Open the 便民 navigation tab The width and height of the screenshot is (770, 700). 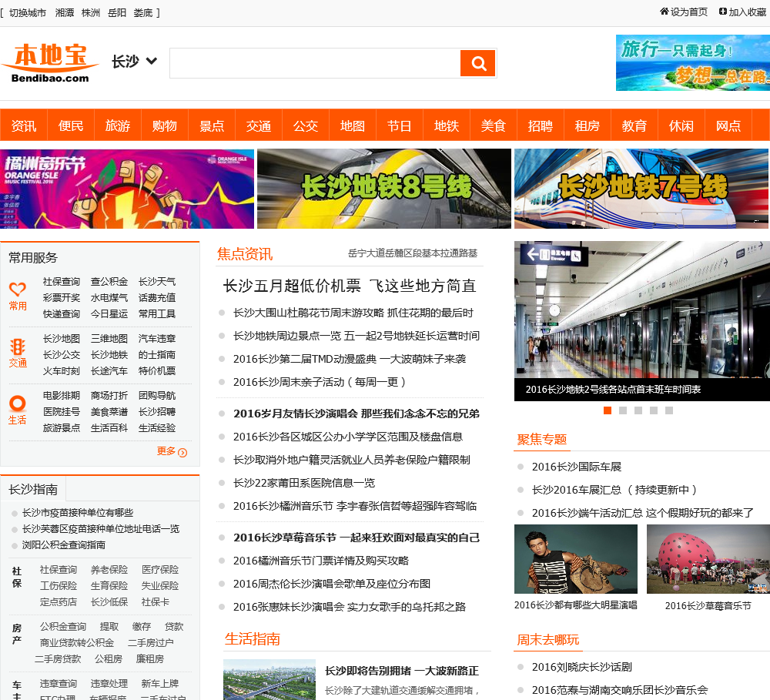(71, 126)
